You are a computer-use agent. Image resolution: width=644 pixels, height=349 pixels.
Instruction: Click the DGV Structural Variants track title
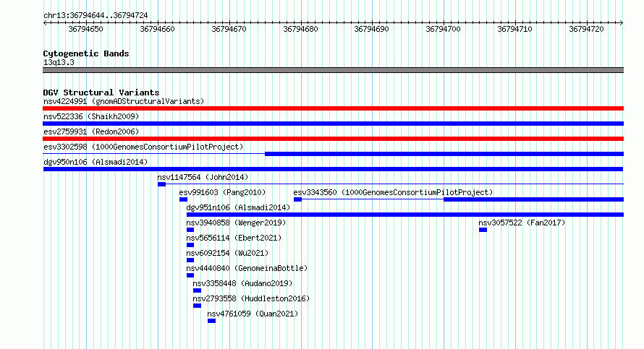[x=101, y=92]
